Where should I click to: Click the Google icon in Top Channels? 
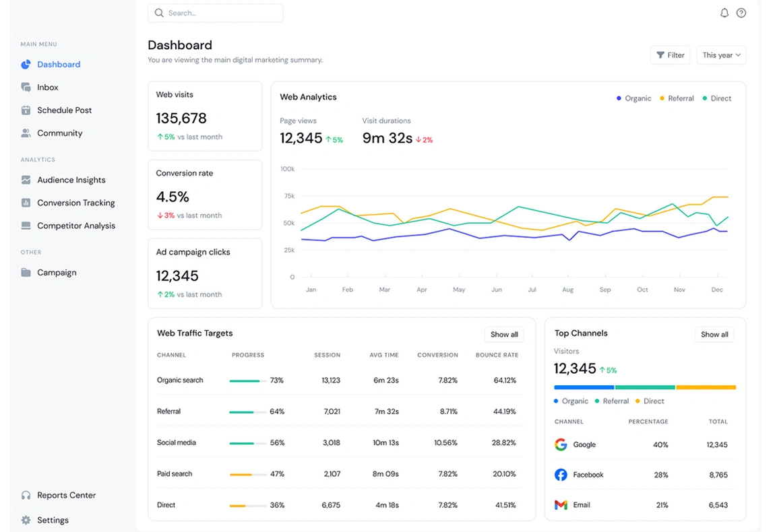pos(561,444)
